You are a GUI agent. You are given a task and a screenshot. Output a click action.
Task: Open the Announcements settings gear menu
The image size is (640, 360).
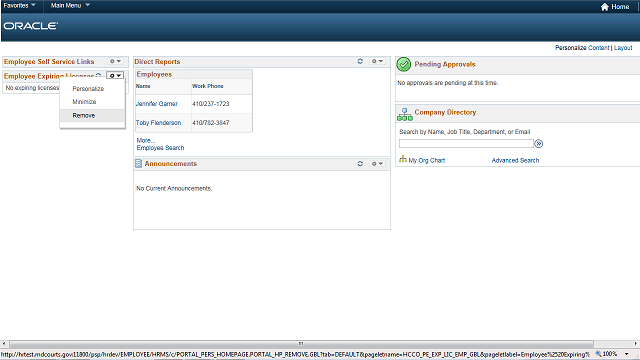[x=377, y=164]
